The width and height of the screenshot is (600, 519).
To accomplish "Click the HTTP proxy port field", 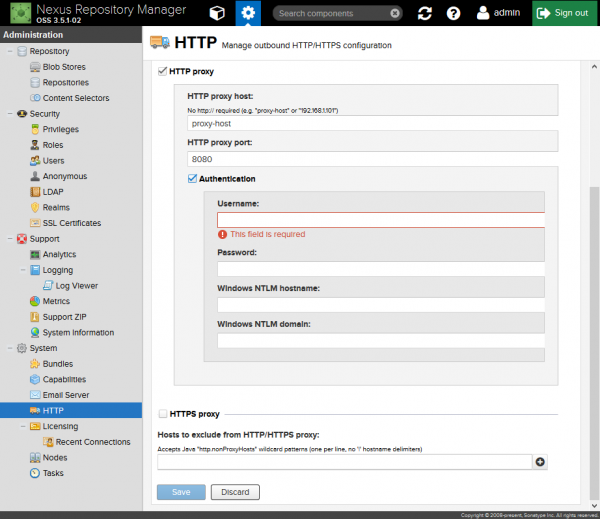I will 373,159.
